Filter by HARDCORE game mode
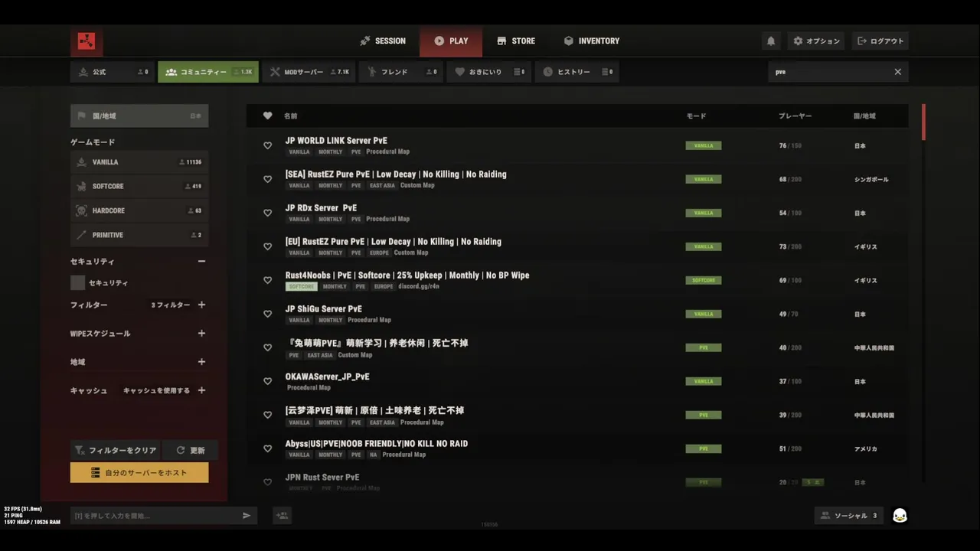 (x=139, y=210)
